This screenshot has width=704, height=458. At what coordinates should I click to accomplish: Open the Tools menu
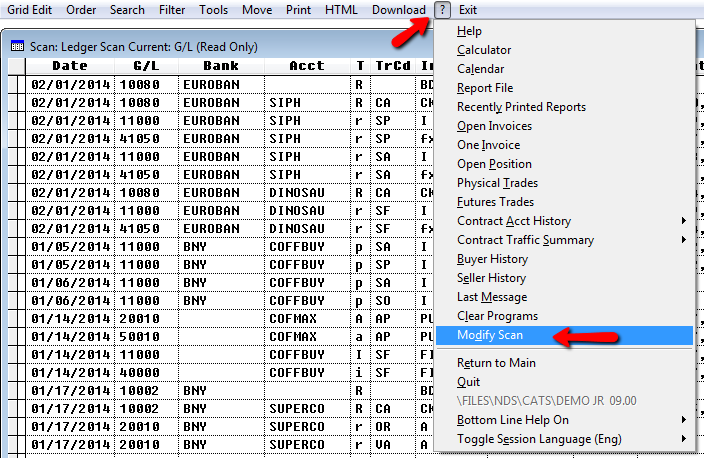214,10
